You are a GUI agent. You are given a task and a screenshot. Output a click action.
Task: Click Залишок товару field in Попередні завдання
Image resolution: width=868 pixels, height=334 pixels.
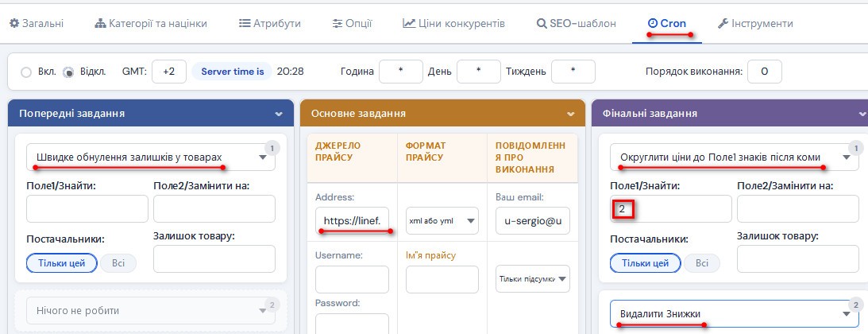tap(214, 258)
